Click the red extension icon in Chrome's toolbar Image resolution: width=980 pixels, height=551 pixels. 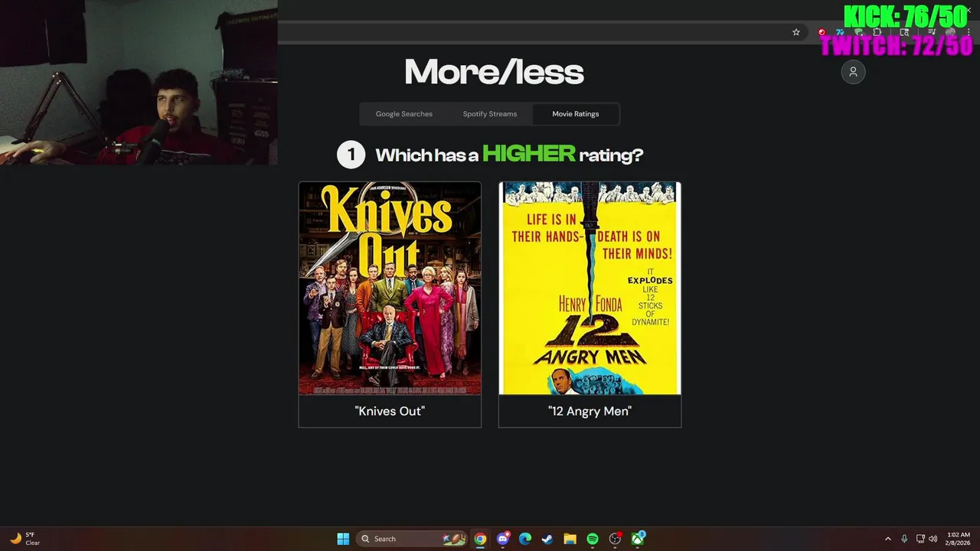pos(822,32)
